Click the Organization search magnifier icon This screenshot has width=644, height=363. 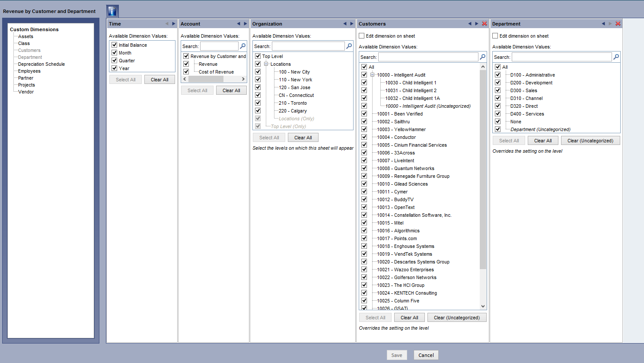coord(349,46)
